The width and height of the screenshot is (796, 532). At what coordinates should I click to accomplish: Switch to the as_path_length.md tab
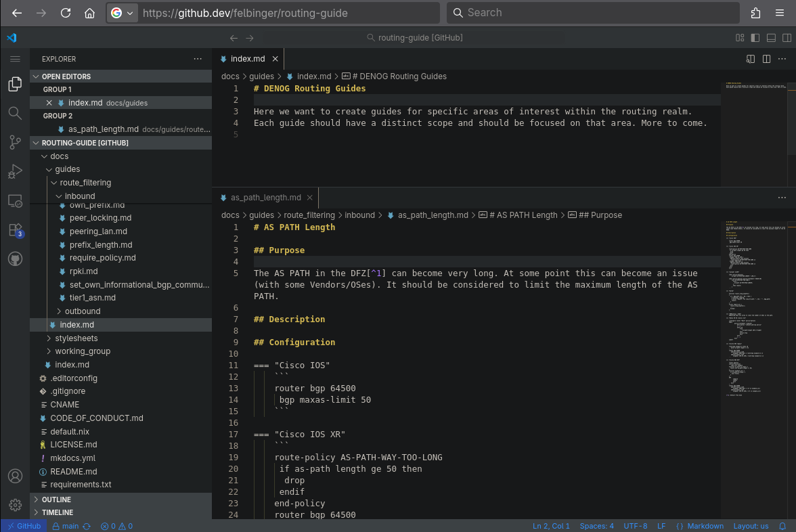coord(265,198)
